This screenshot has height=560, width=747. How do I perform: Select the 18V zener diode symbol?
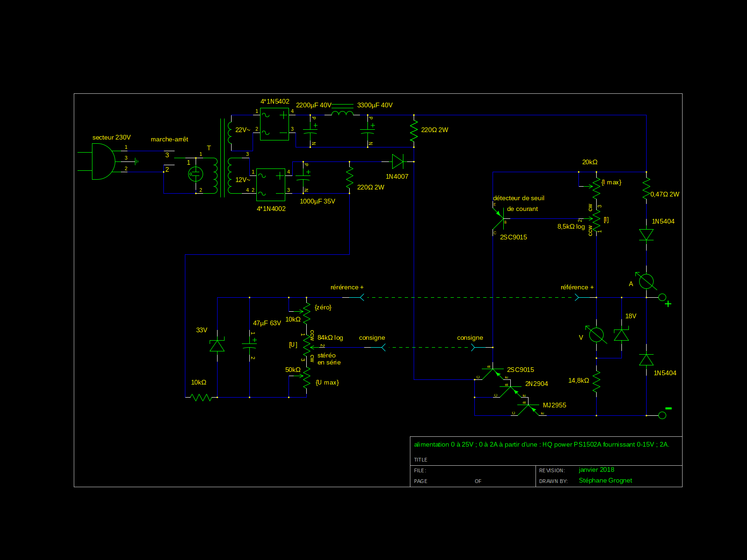coord(621,335)
